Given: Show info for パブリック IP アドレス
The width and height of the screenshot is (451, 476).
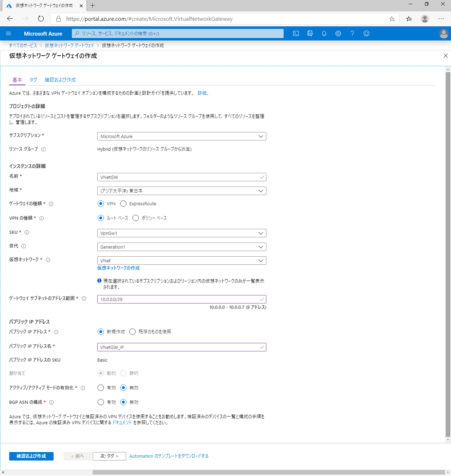Looking at the screenshot, I should click(56, 332).
